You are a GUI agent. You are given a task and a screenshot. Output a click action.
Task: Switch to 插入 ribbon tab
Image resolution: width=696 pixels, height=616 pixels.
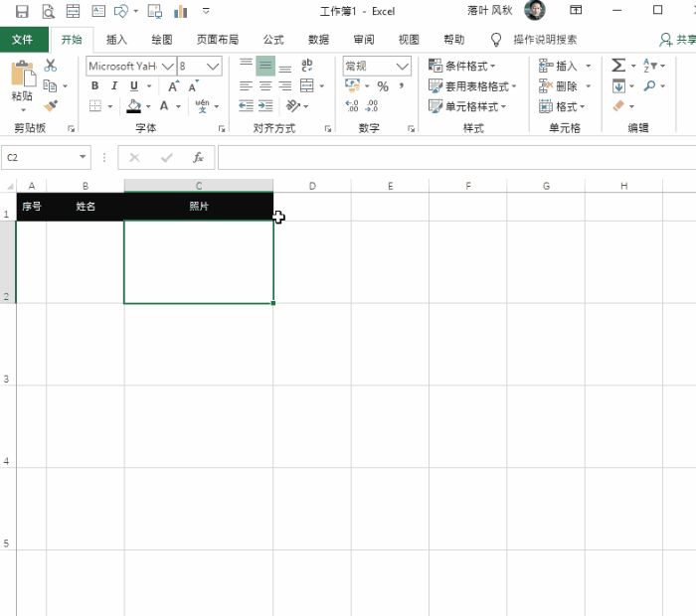[116, 40]
